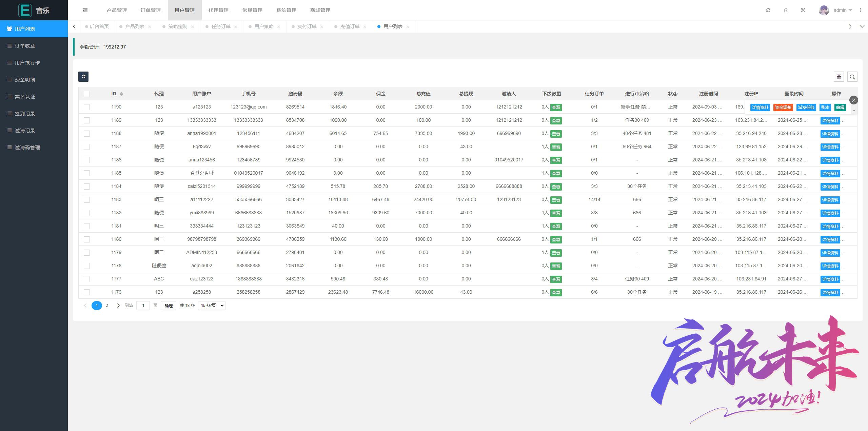Check the row for ID 1180

[x=87, y=239]
